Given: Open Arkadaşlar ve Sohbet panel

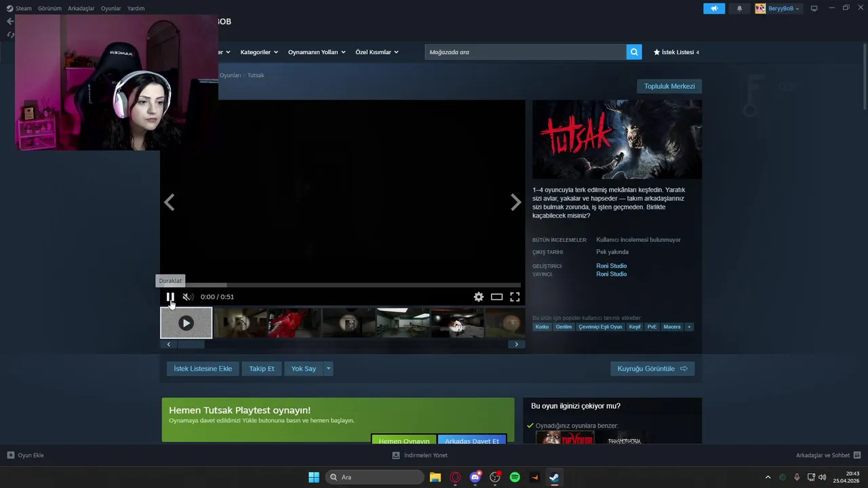Looking at the screenshot, I should click(828, 455).
